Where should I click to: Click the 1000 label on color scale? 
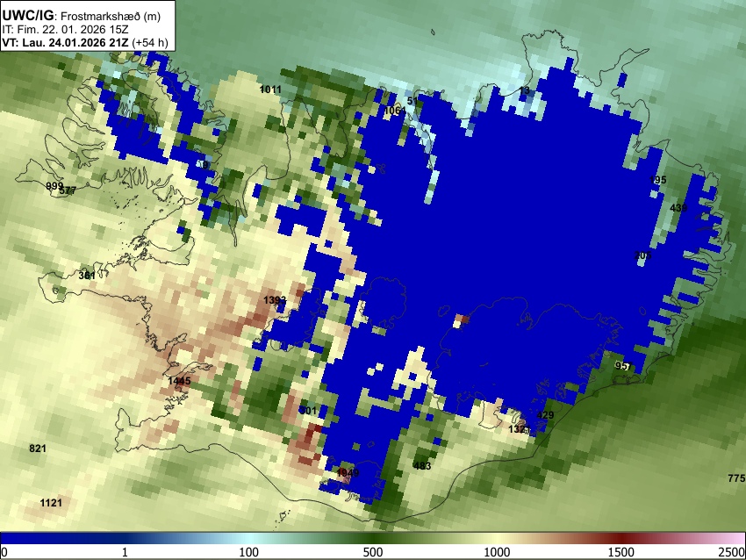(x=497, y=552)
